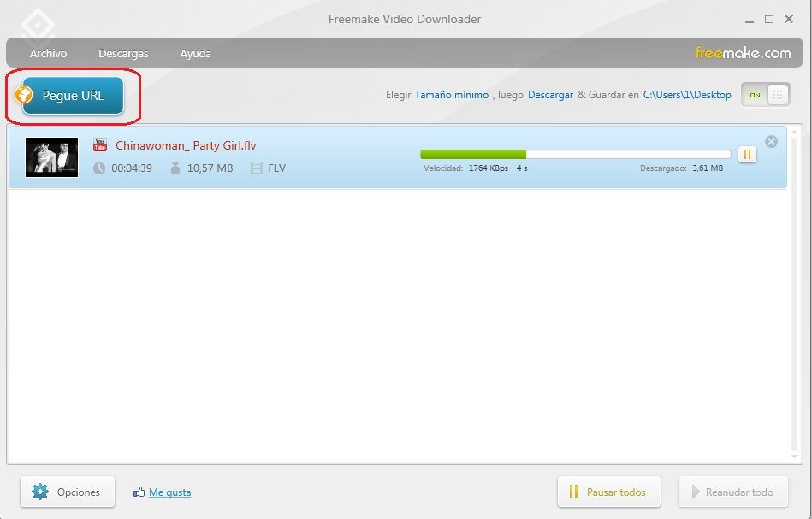
Task: Click the YouTube source icon
Action: click(x=100, y=144)
